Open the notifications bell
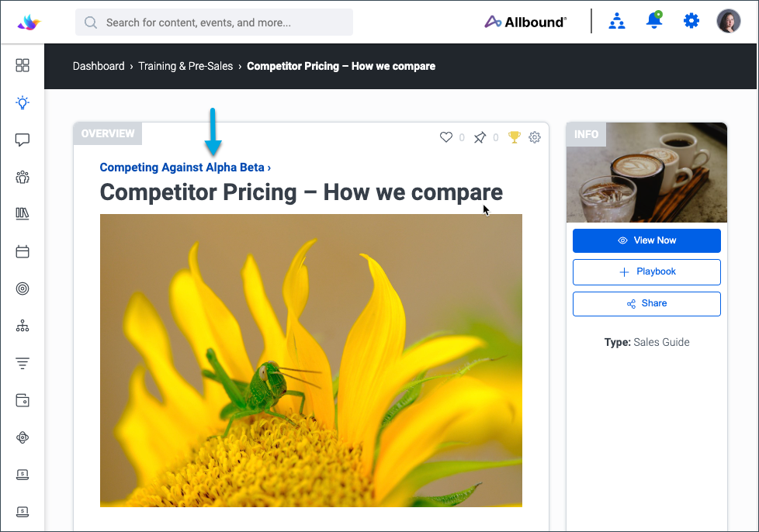 click(654, 21)
